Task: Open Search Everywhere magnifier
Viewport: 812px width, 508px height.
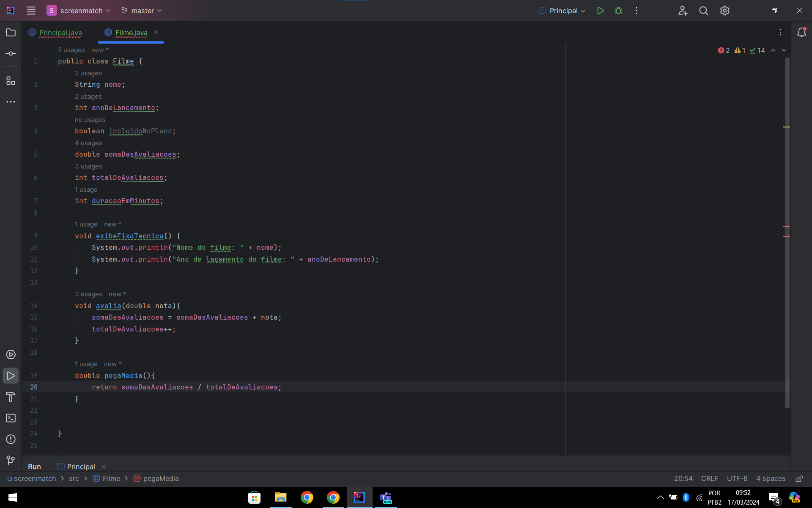Action: (704, 11)
